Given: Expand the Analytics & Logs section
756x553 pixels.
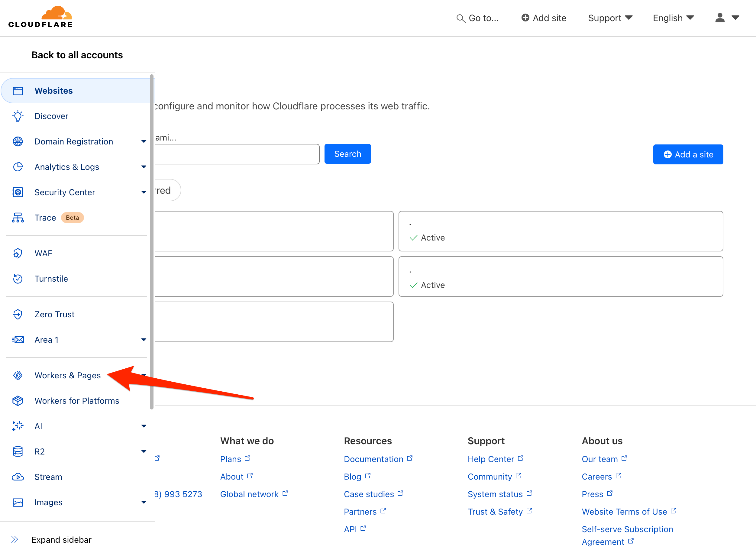Looking at the screenshot, I should coord(144,167).
